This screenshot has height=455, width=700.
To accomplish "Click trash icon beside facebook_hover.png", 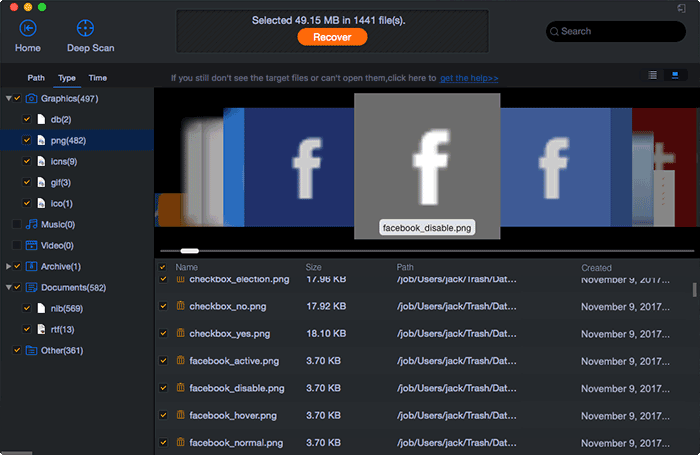I will coord(180,415).
